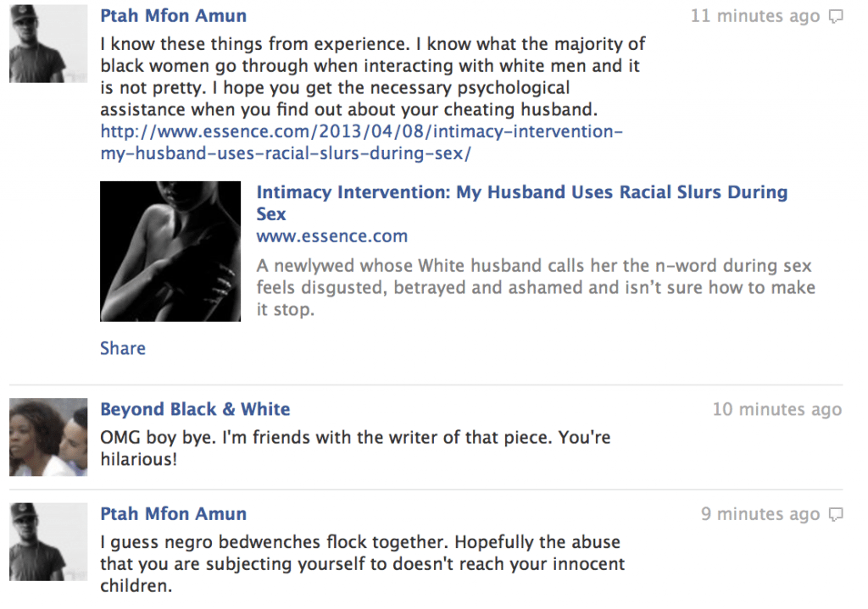Image resolution: width=868 pixels, height=609 pixels.
Task: Click the reply icon beside 9 minutes ago
Action: pyautogui.click(x=835, y=514)
